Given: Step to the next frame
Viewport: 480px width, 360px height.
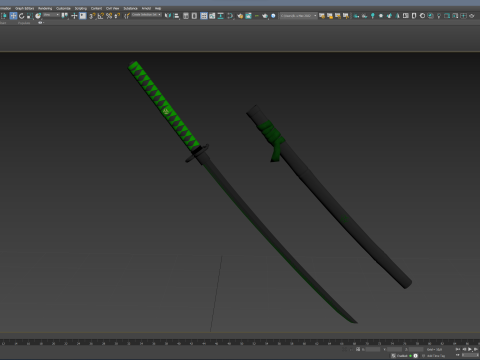Looking at the screenshot, I should (x=476, y=349).
